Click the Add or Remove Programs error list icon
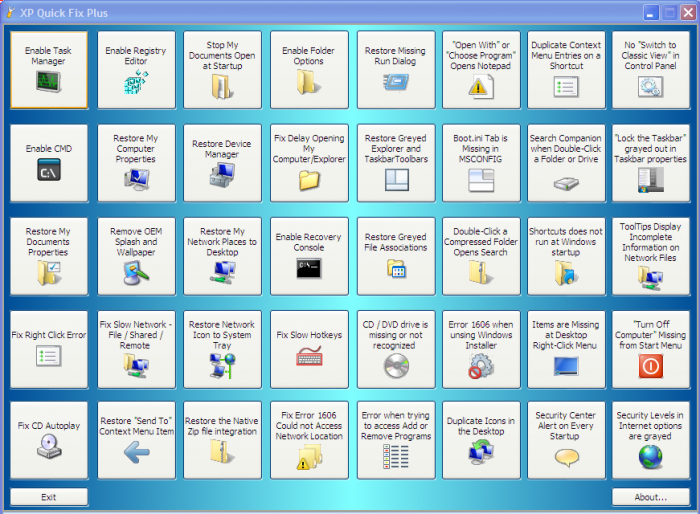Image resolution: width=700 pixels, height=514 pixels. point(396,457)
